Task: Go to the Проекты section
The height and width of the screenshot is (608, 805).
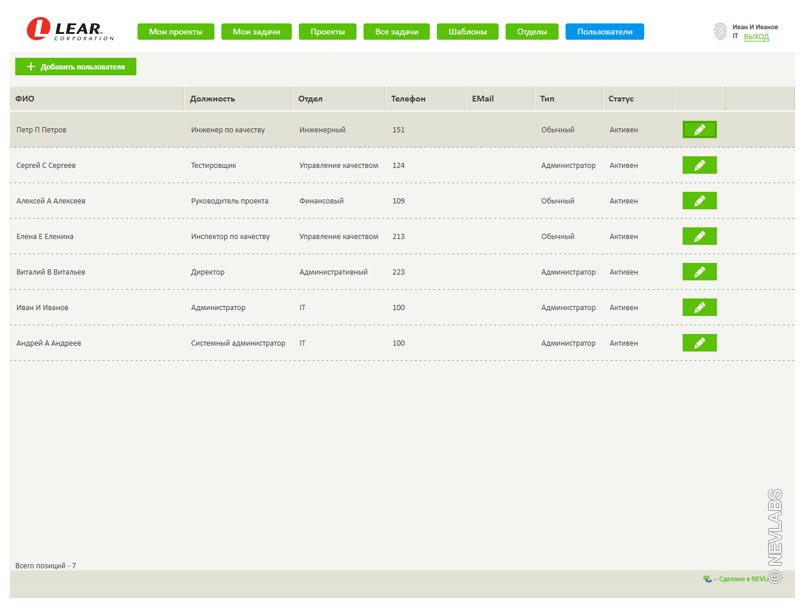Action: click(x=327, y=32)
